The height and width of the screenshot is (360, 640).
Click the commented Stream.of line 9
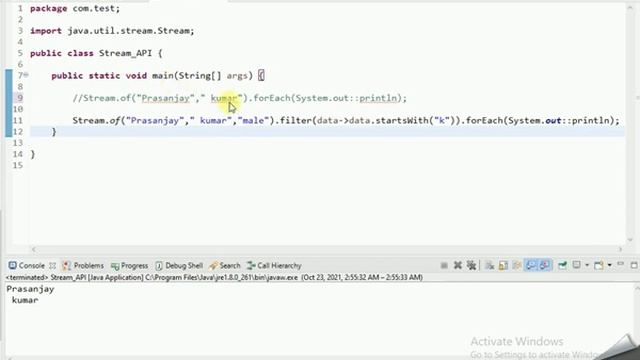click(240, 98)
